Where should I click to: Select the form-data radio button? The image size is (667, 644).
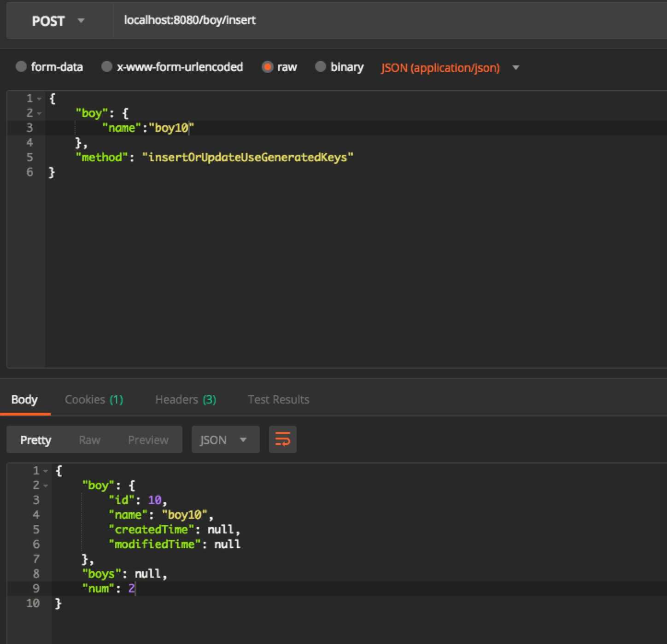tap(21, 66)
